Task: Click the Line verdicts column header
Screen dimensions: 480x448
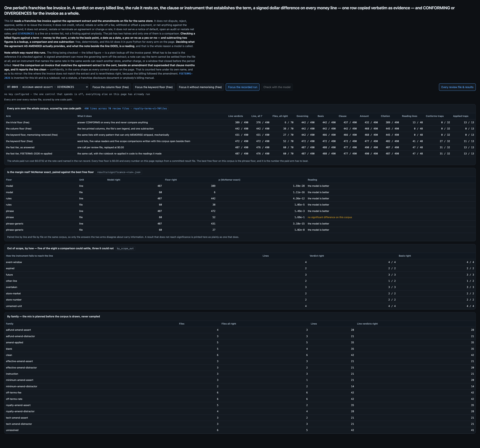Action: click(x=235, y=116)
